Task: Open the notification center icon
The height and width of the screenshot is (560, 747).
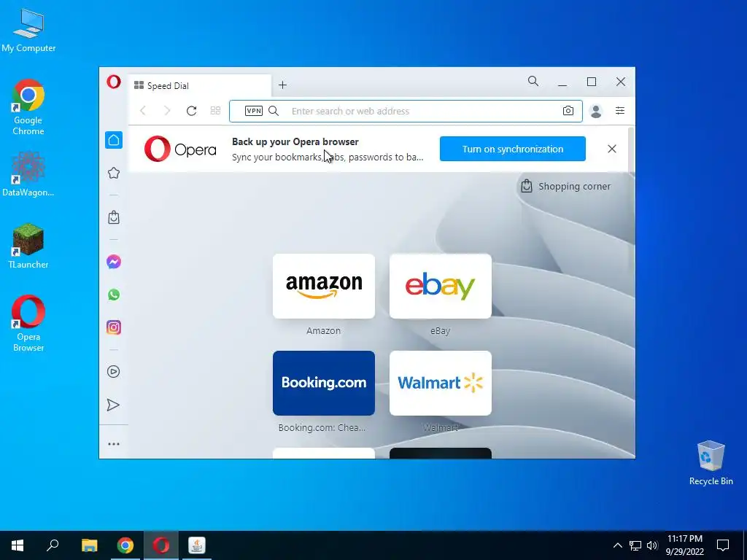Action: coord(723,545)
